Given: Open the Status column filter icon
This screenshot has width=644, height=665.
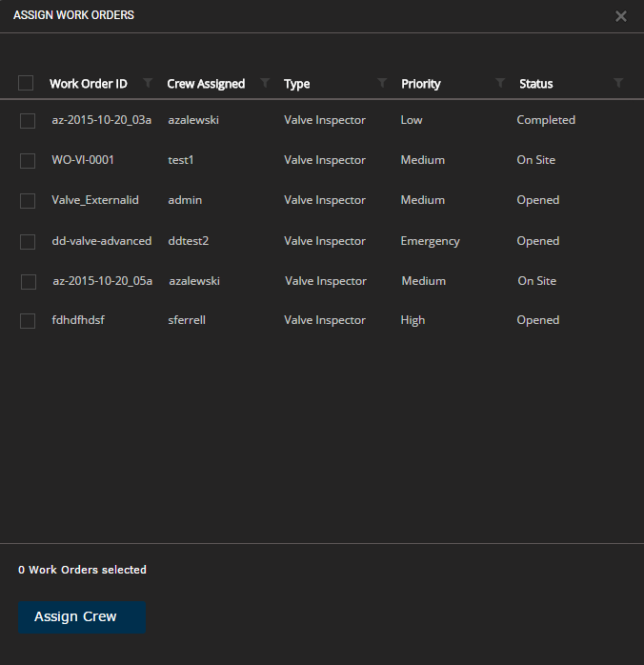Looking at the screenshot, I should [x=618, y=83].
